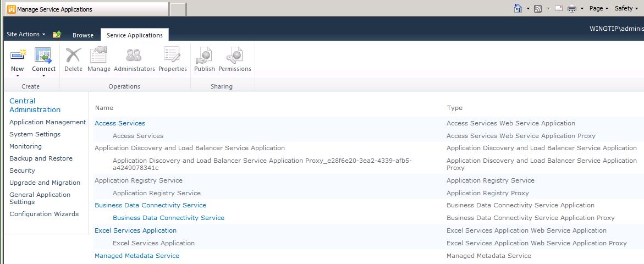Click the Properties ribbon icon
644x264 pixels.
click(172, 55)
